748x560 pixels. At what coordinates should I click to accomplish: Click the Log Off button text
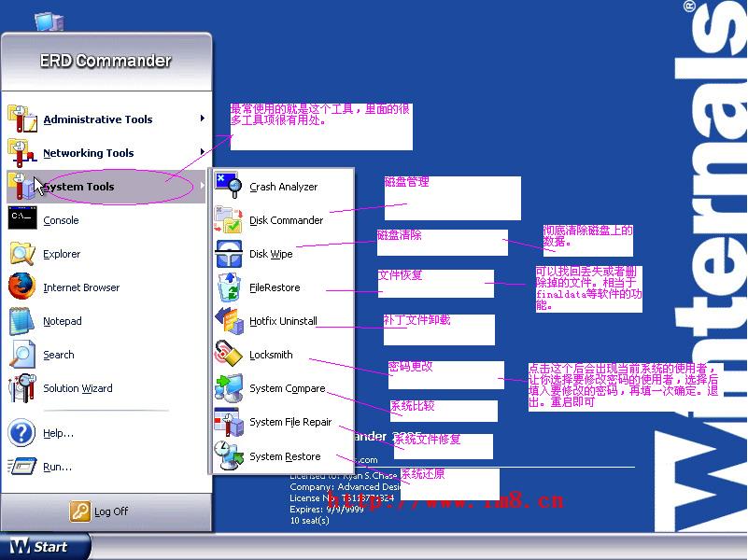click(111, 511)
